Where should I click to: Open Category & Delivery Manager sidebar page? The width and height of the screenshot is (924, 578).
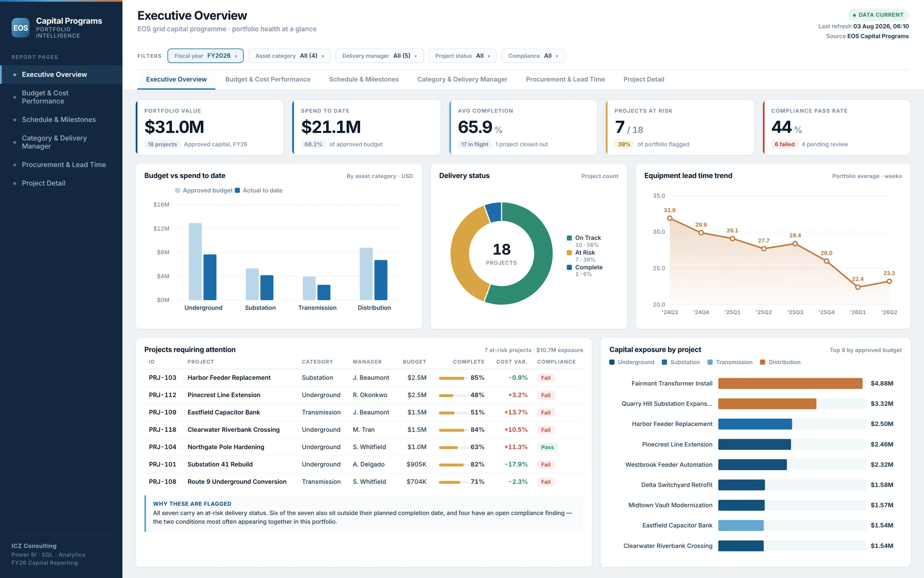(x=61, y=142)
